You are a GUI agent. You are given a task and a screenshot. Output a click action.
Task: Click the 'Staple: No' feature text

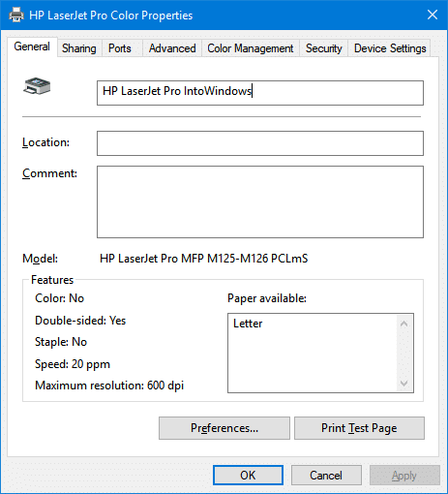point(61,342)
